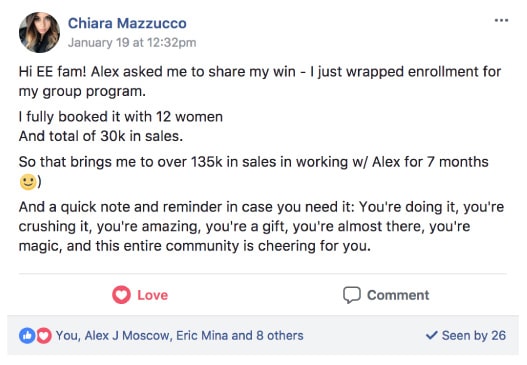527x365 pixels.
Task: Click the Comment text label
Action: tap(398, 295)
